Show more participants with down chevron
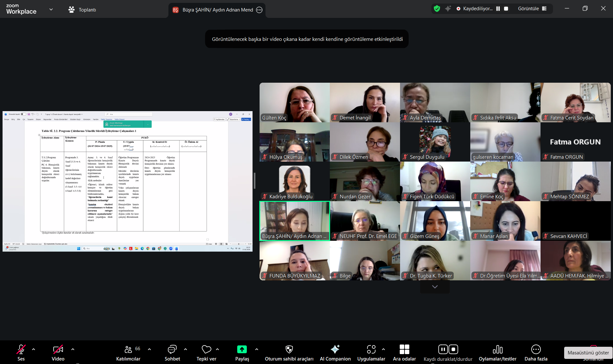Image resolution: width=613 pixels, height=364 pixels. click(435, 287)
